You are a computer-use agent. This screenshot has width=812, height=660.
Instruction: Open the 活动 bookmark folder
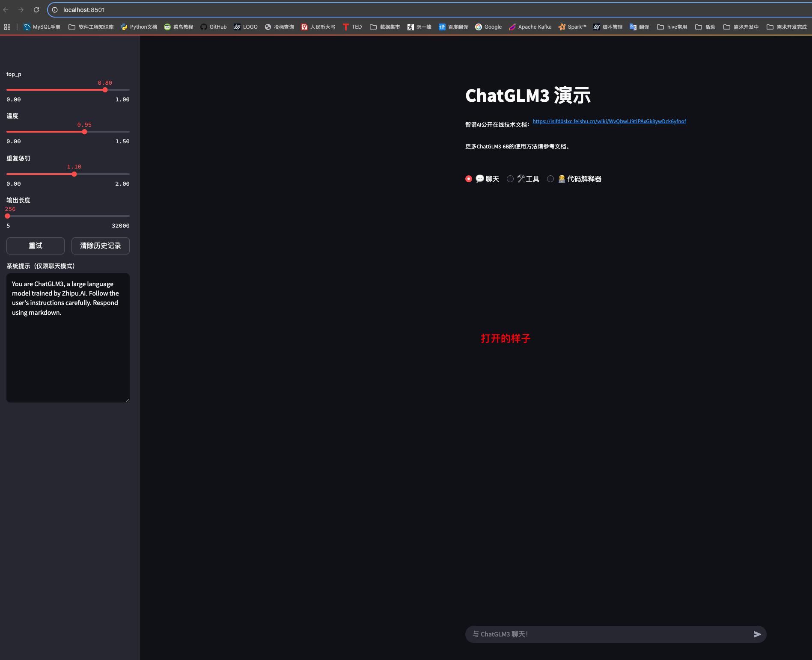705,27
